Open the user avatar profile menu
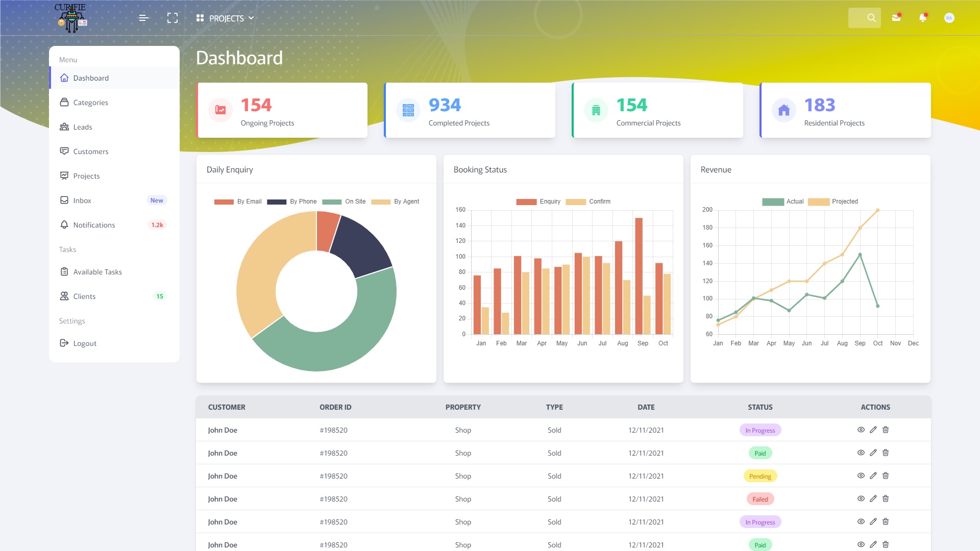Image resolution: width=980 pixels, height=551 pixels. (949, 18)
